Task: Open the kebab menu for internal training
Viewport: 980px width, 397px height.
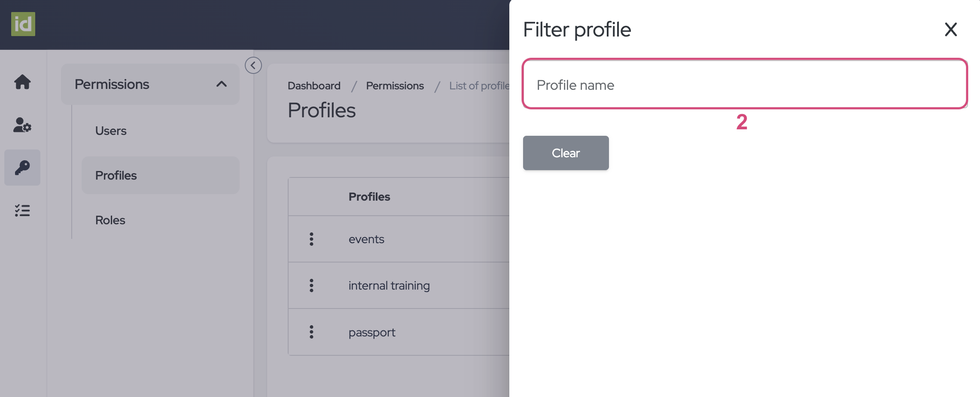Action: coord(310,285)
